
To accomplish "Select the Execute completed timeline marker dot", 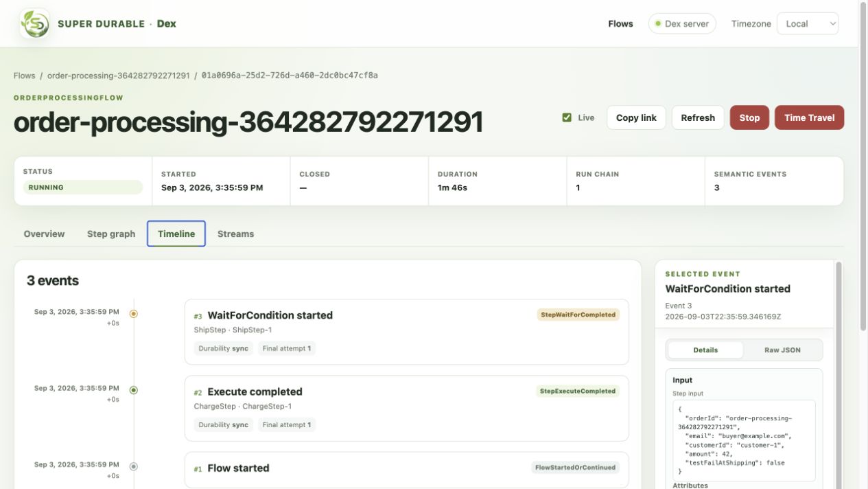I will (134, 390).
